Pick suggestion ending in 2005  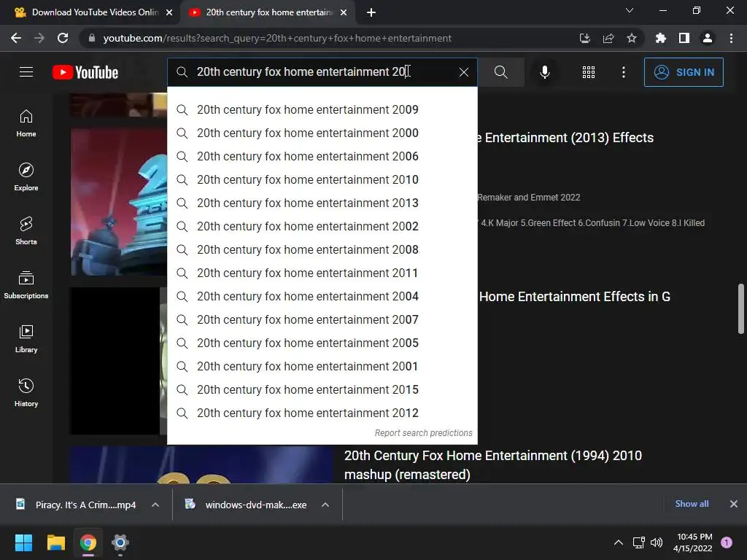coord(322,343)
